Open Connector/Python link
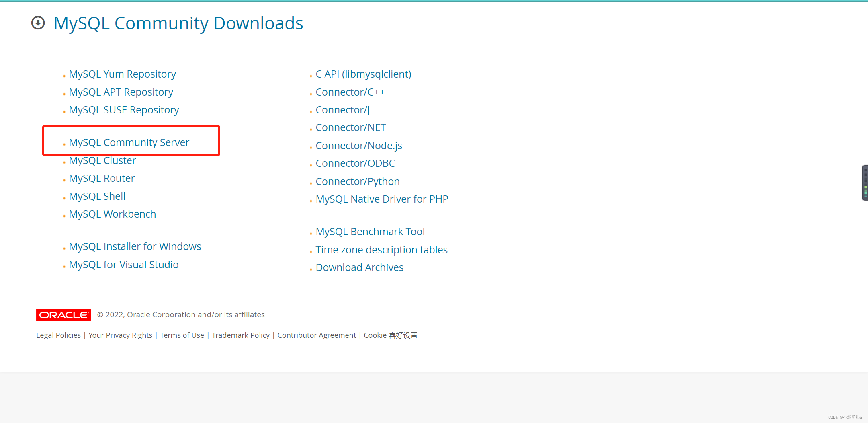Screen dimensions: 868x423 (358, 182)
